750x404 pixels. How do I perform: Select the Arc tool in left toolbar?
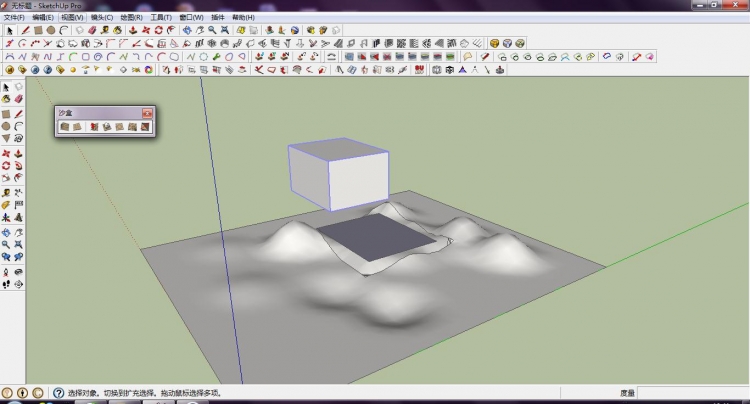click(x=18, y=126)
